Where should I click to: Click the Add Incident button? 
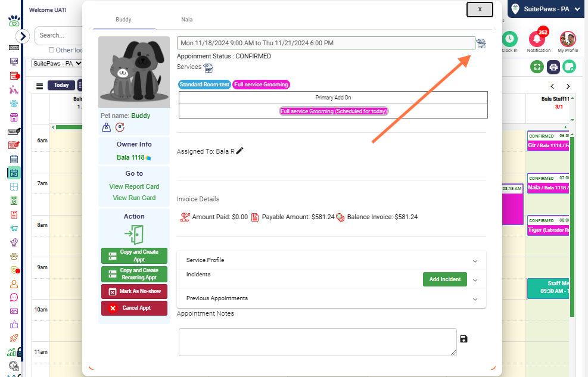pos(445,279)
